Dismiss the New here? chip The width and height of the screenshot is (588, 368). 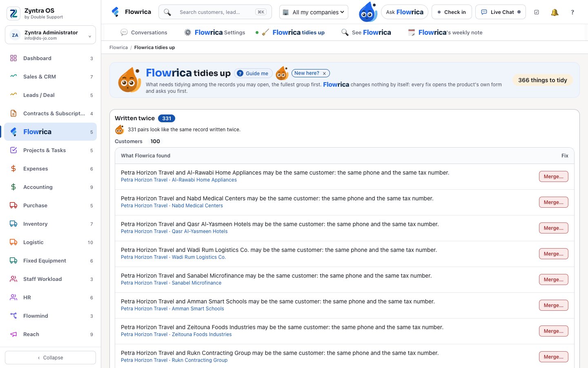(x=324, y=74)
